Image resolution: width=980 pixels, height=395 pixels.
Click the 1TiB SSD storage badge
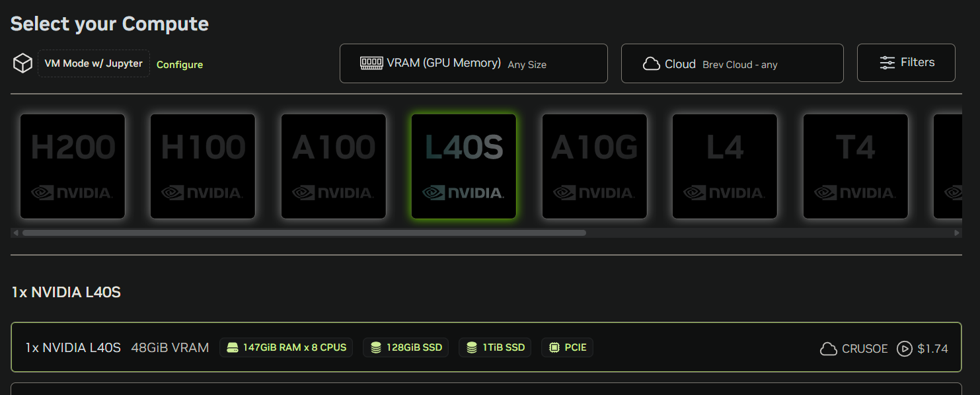pos(494,347)
